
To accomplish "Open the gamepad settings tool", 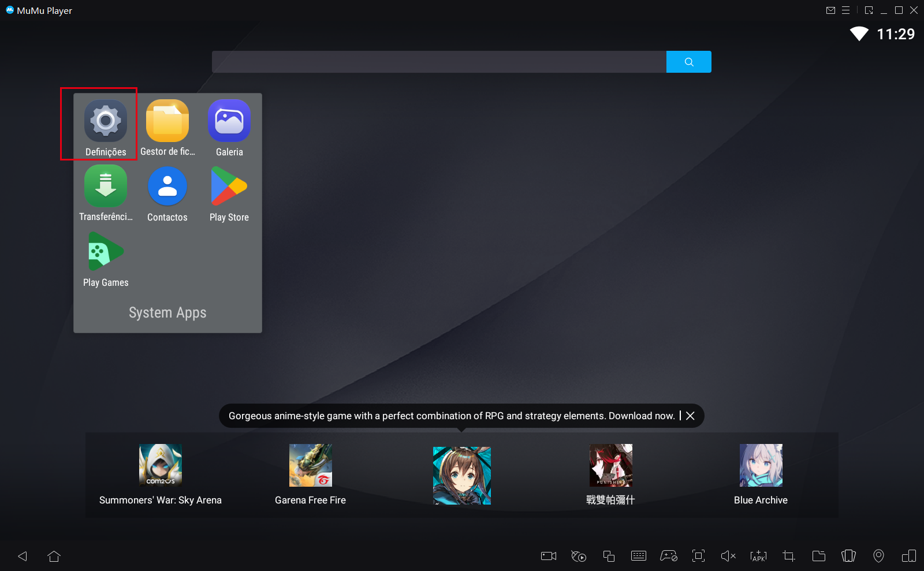I will pos(669,556).
